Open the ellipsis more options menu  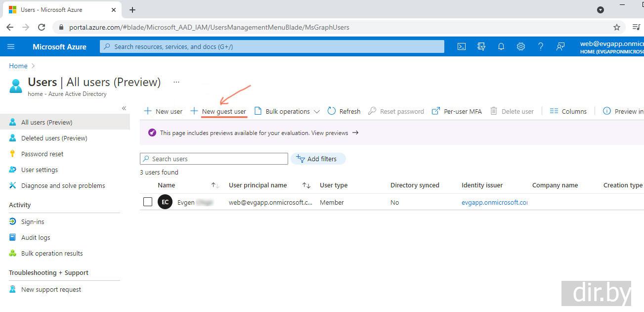176,82
